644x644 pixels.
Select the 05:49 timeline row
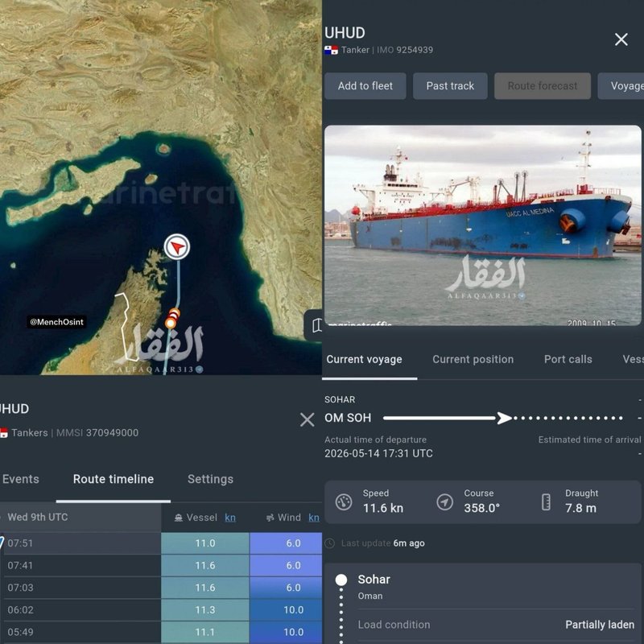(x=161, y=632)
